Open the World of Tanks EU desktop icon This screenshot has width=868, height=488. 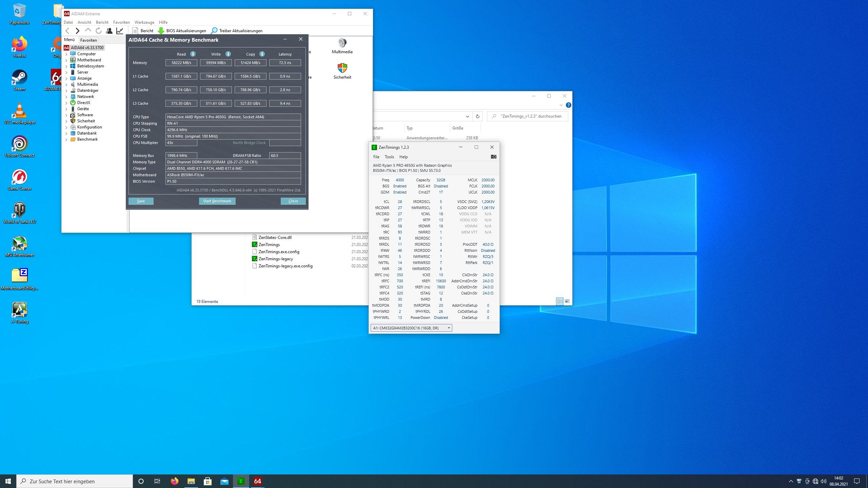tap(20, 213)
